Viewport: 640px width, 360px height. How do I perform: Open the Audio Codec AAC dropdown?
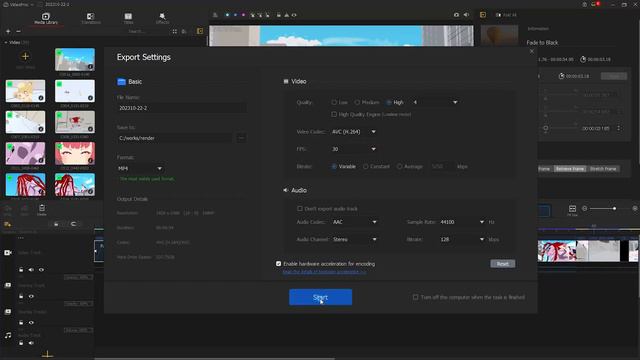click(x=354, y=222)
